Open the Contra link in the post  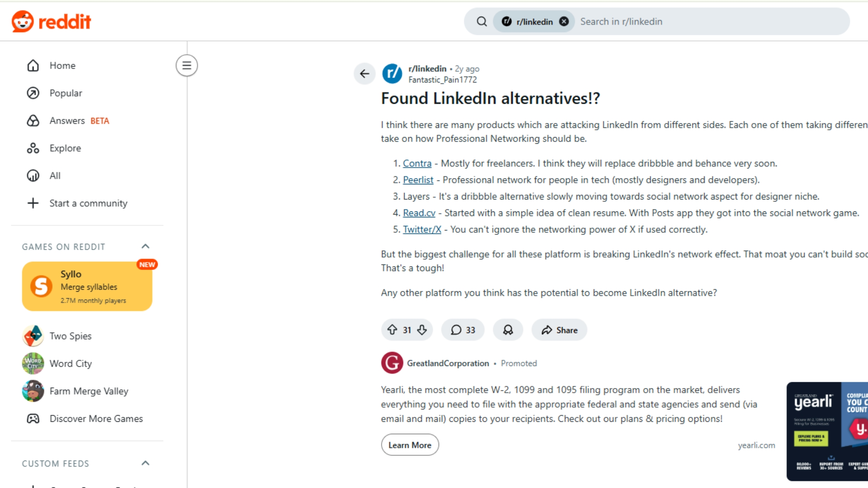[x=417, y=163]
